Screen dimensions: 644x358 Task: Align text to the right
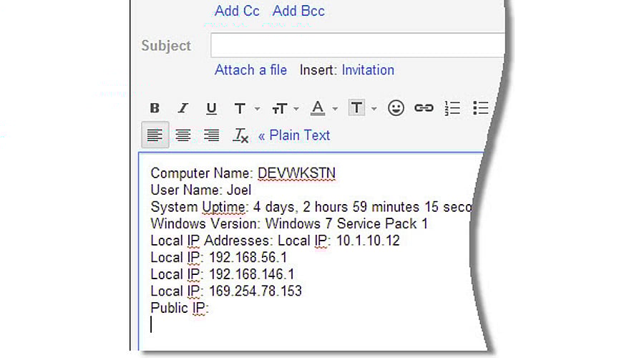click(211, 135)
